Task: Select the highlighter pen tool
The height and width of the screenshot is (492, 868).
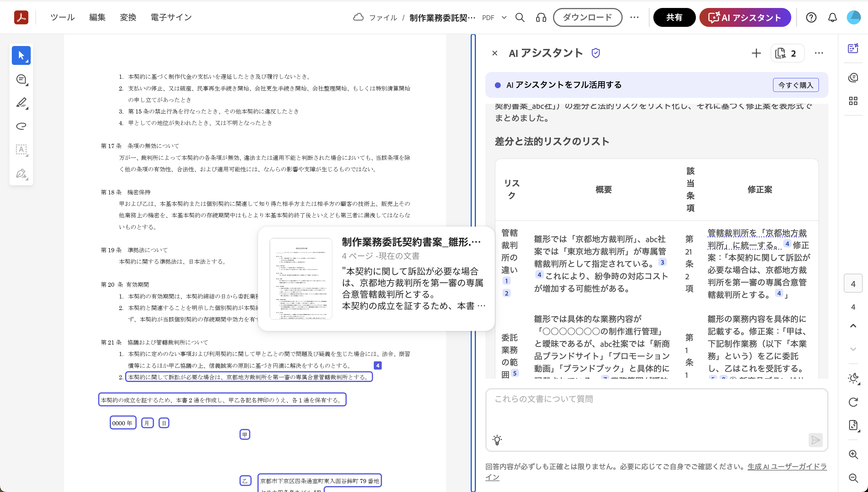Action: (x=21, y=103)
